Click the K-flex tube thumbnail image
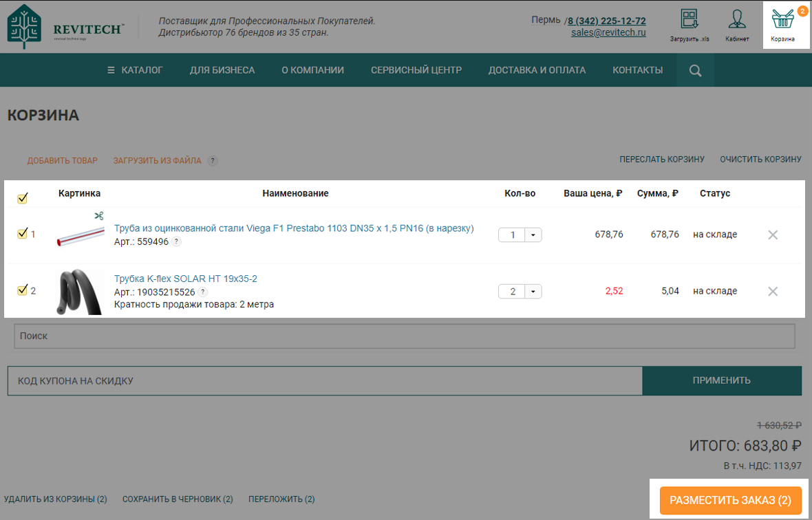The image size is (812, 520). [x=80, y=292]
